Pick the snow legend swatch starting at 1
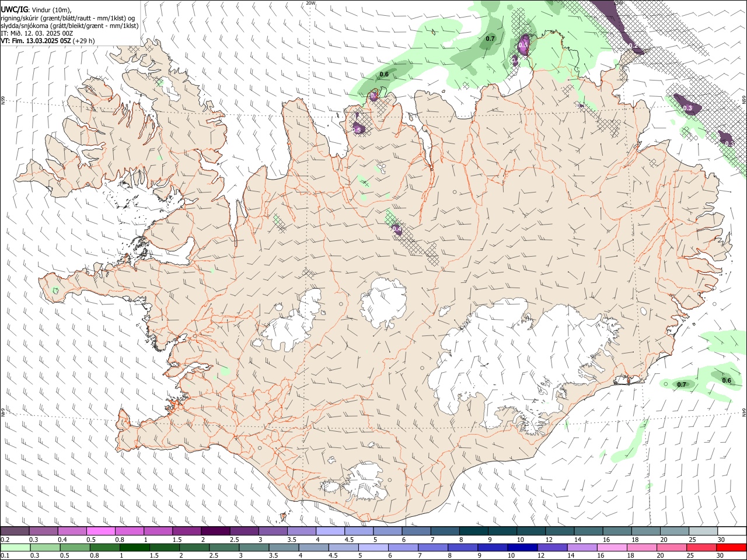This screenshot has width=747, height=560. coord(158,531)
